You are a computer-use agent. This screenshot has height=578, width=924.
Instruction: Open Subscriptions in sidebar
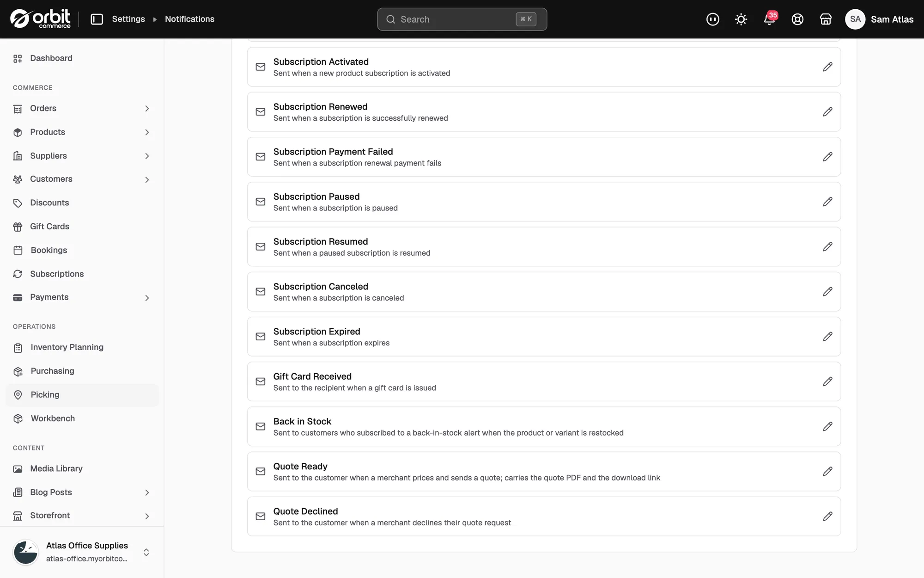coord(82,274)
